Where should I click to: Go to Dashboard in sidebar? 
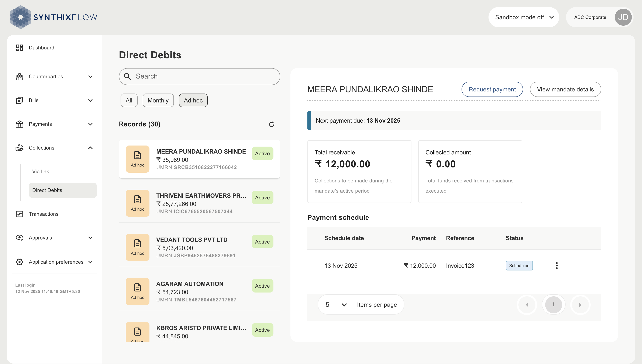(41, 48)
